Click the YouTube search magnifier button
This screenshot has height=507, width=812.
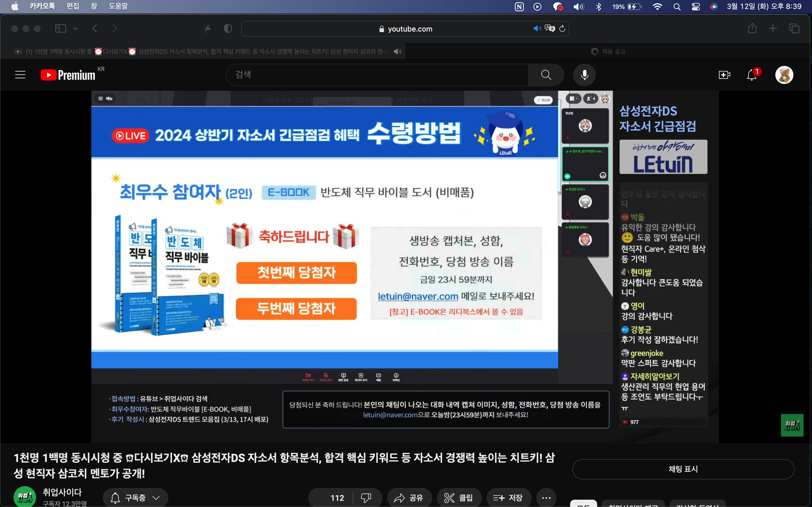click(x=546, y=75)
